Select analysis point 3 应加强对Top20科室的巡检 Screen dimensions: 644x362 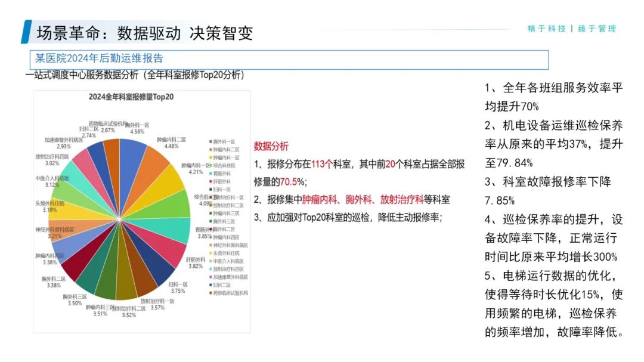[x=348, y=217]
